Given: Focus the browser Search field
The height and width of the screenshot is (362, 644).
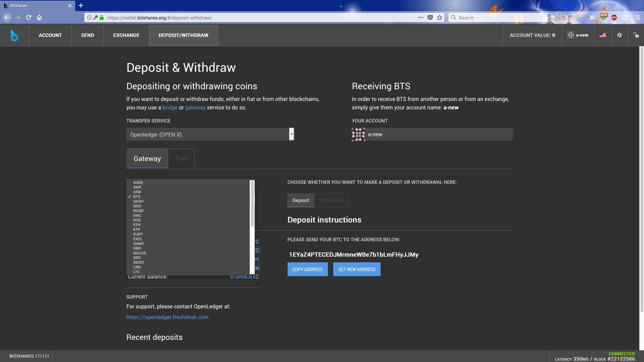Looking at the screenshot, I should (498, 17).
